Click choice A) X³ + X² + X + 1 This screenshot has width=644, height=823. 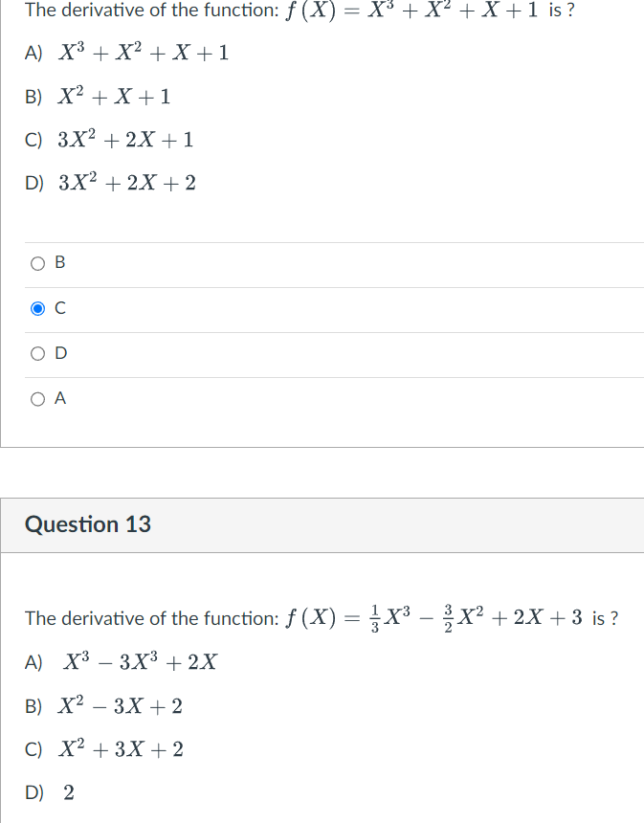pos(125,54)
